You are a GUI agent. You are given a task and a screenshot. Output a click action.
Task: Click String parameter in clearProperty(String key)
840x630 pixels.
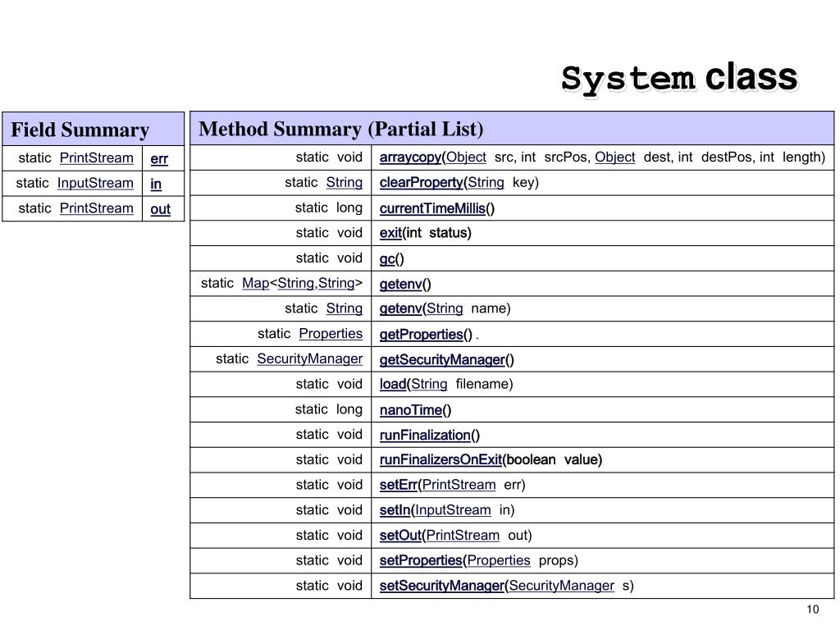pyautogui.click(x=486, y=183)
